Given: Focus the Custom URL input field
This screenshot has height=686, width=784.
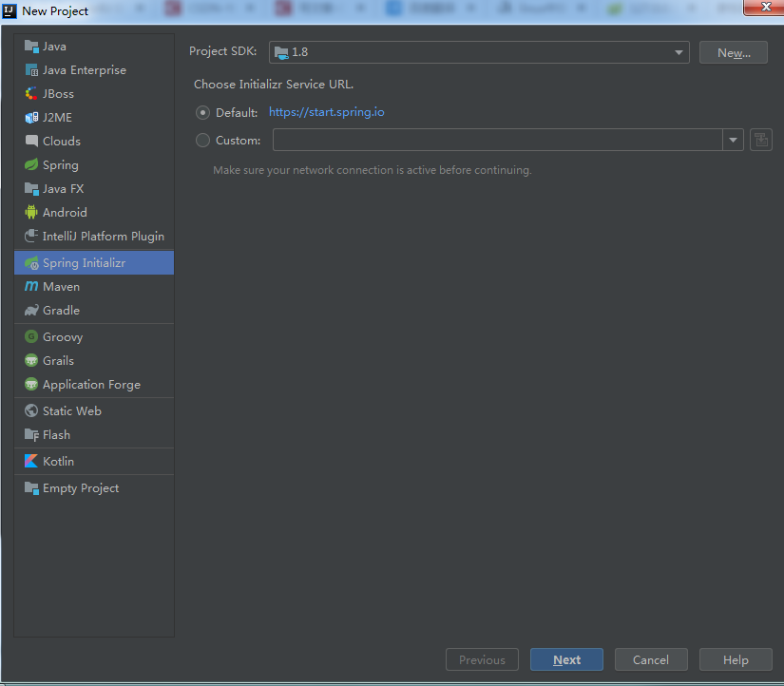Looking at the screenshot, I should pos(498,140).
